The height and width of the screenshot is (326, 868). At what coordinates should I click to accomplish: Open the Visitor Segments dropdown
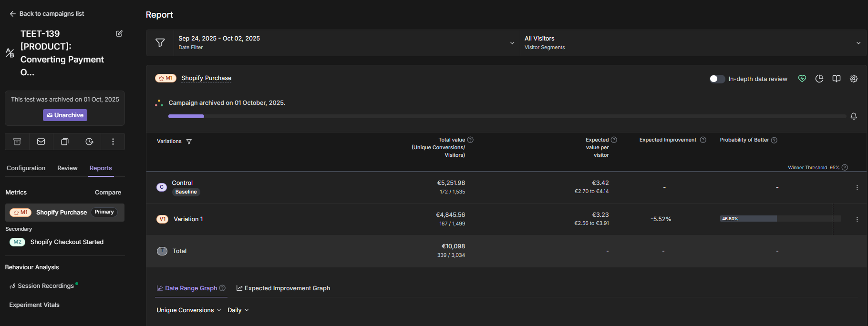pos(693,43)
